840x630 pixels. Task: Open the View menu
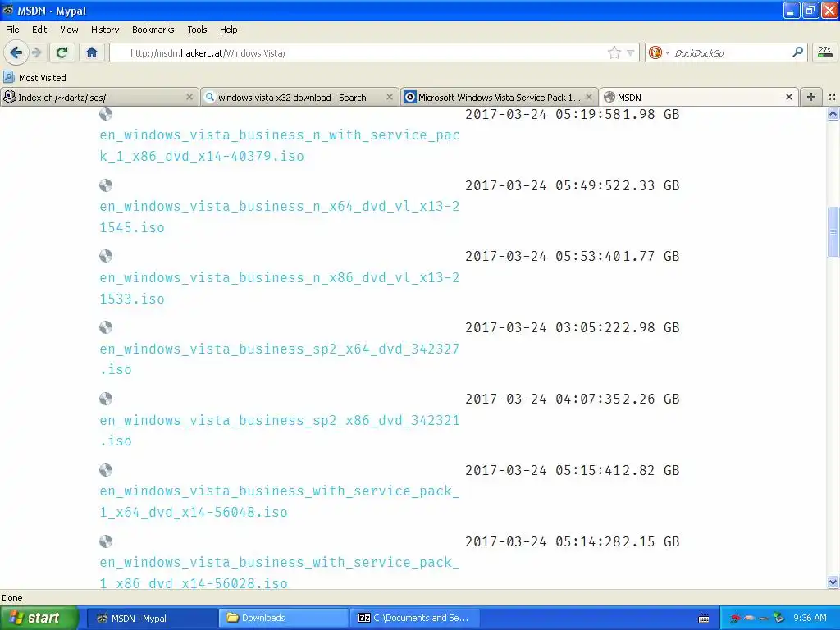(x=69, y=30)
